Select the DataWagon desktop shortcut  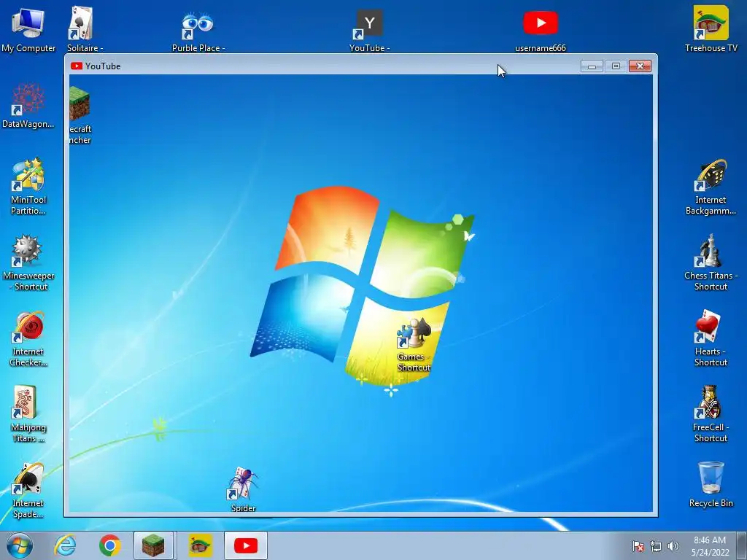click(x=28, y=106)
